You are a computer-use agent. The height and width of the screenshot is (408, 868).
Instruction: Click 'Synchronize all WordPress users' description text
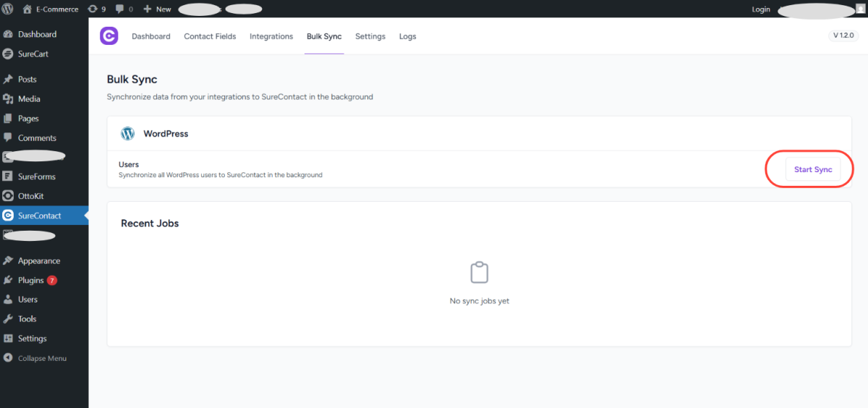coord(221,175)
